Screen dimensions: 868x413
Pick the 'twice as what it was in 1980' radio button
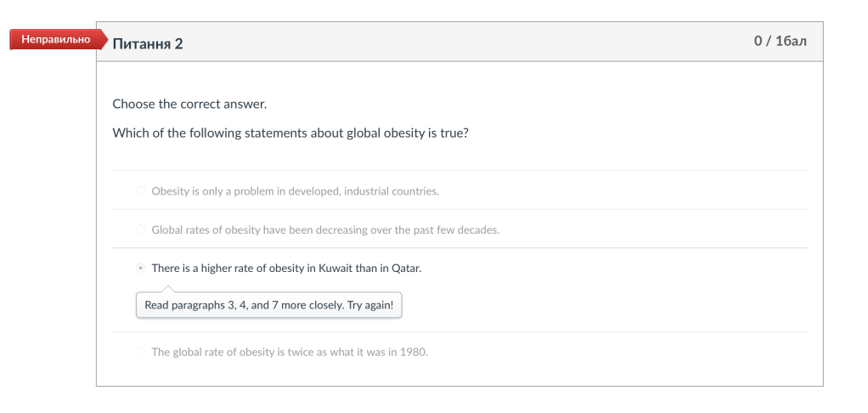click(140, 353)
